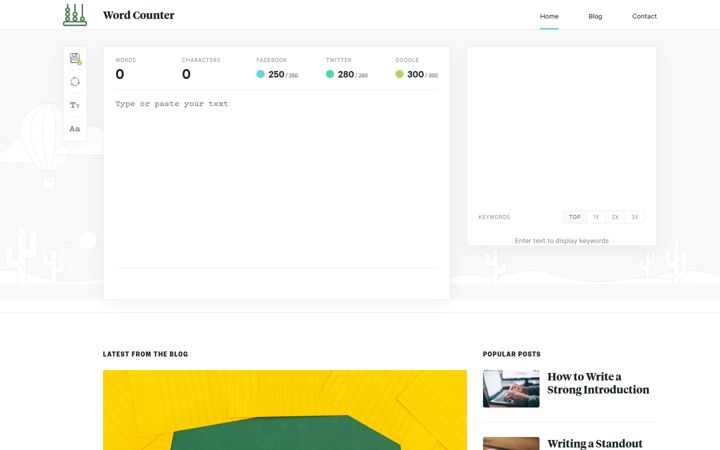Click the Aa text case icon
Viewport: 720px width, 450px height.
(75, 129)
